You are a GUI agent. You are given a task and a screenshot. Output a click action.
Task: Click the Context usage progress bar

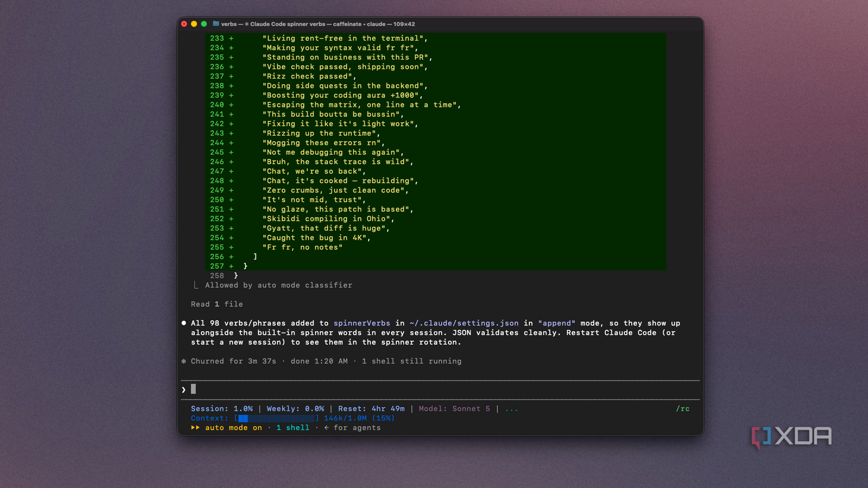(x=277, y=418)
